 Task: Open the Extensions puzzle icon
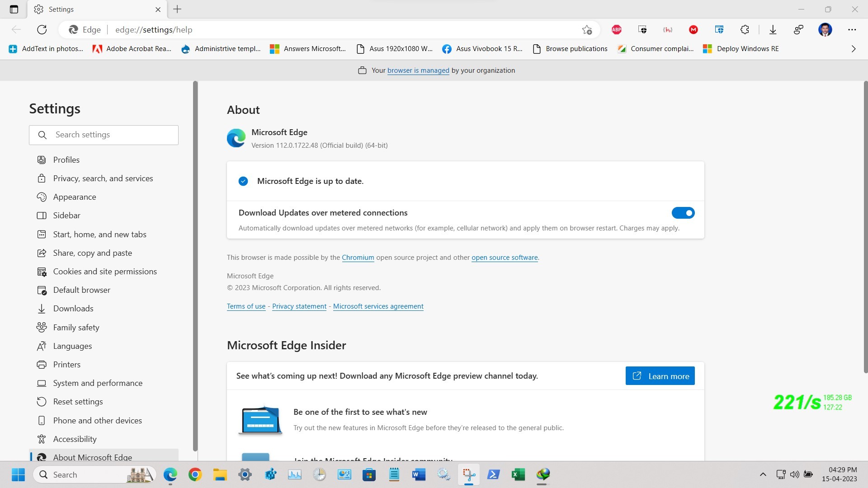click(x=745, y=30)
